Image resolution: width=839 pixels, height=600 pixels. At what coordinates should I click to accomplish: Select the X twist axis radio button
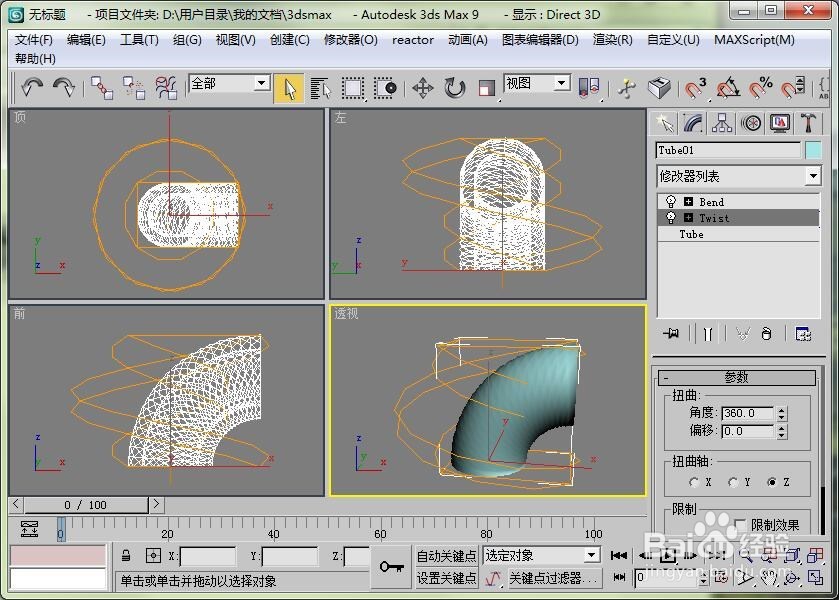click(x=695, y=482)
